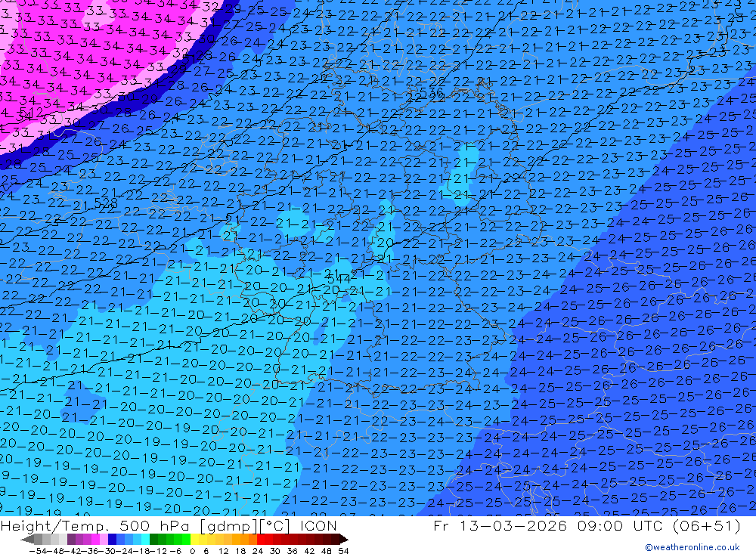Pick the dark purple legend swatch at -42
This screenshot has height=554, width=756.
click(x=71, y=539)
